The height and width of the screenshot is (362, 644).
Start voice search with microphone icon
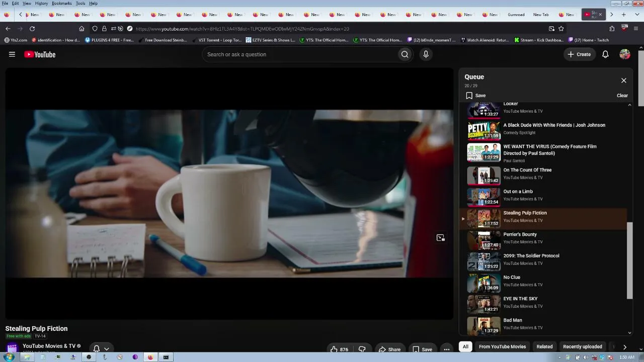426,54
